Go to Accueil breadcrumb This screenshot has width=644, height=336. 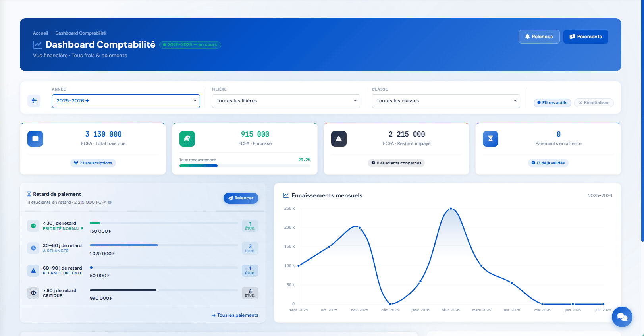click(40, 33)
